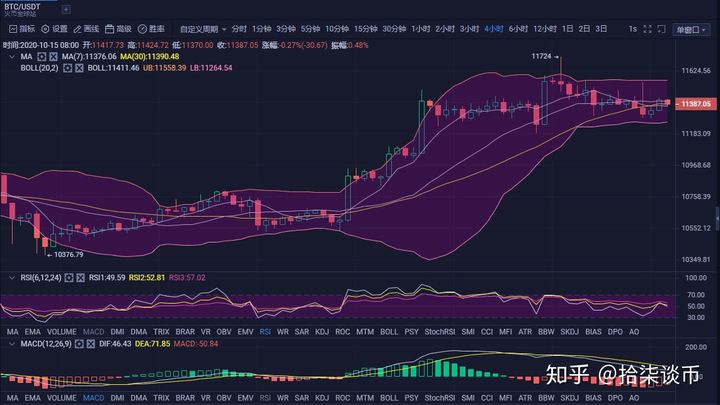The image size is (720, 405).
Task: Open the 自定义周期 custom period dropdown
Action: click(x=203, y=29)
